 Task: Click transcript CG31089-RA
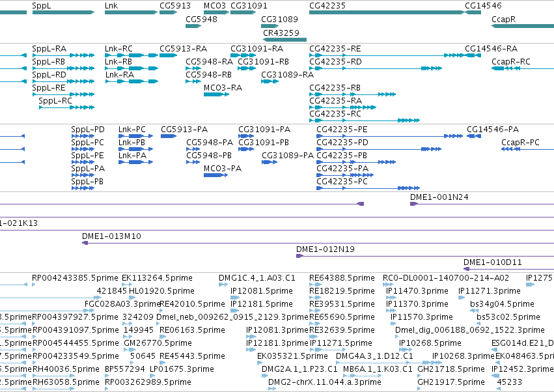[x=288, y=75]
